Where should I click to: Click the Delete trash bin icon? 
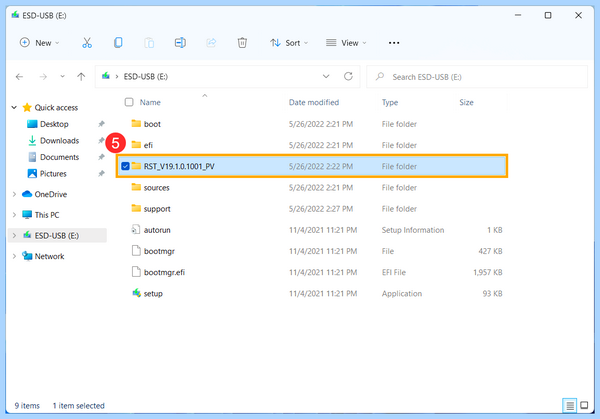coord(242,42)
